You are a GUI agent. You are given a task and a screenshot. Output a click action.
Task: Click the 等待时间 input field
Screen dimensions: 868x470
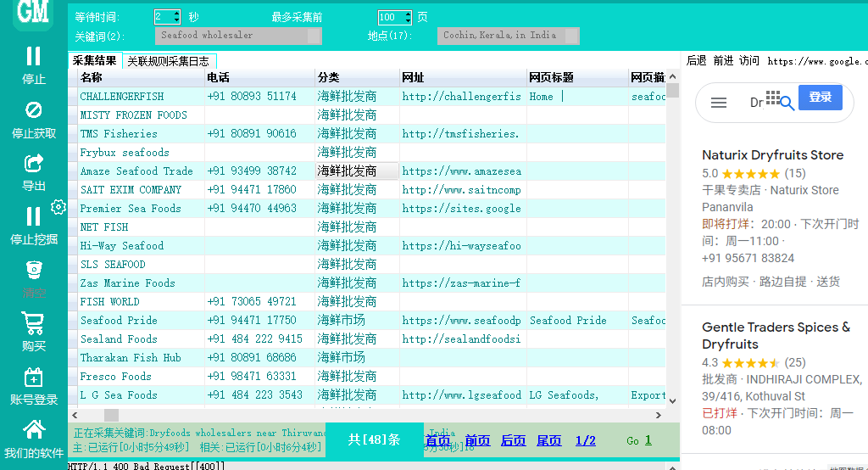(164, 17)
